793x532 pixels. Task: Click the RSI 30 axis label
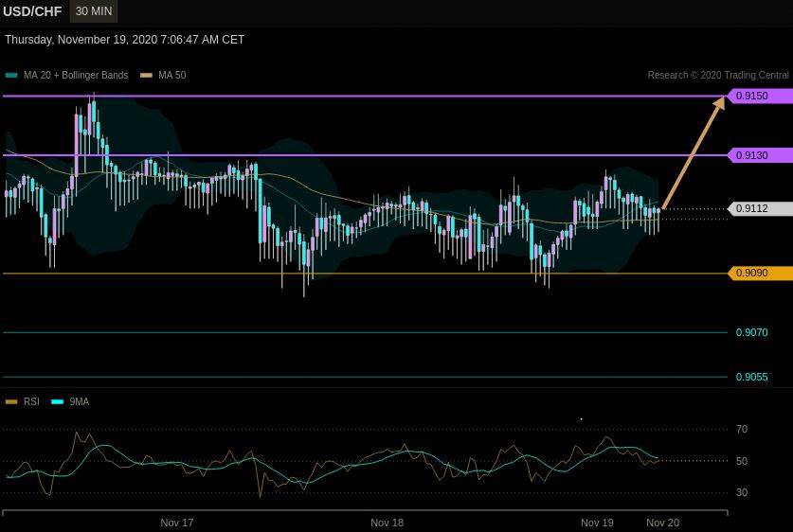742,492
